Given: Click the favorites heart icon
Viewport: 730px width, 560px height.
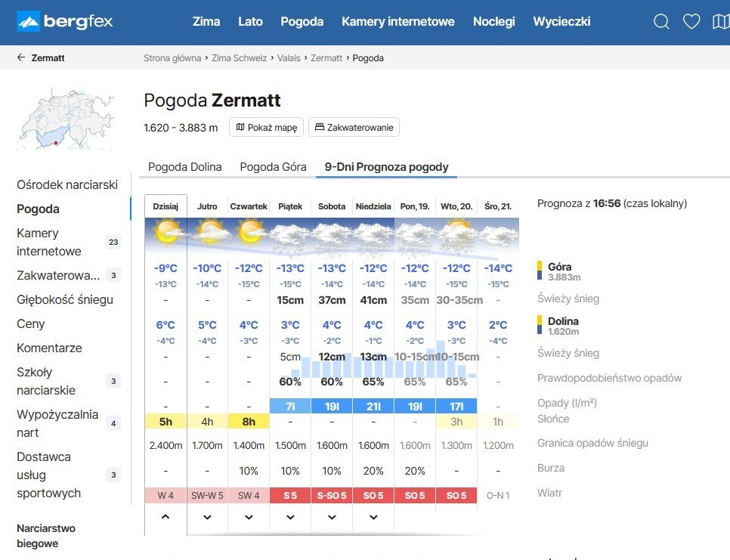Looking at the screenshot, I should click(x=691, y=22).
